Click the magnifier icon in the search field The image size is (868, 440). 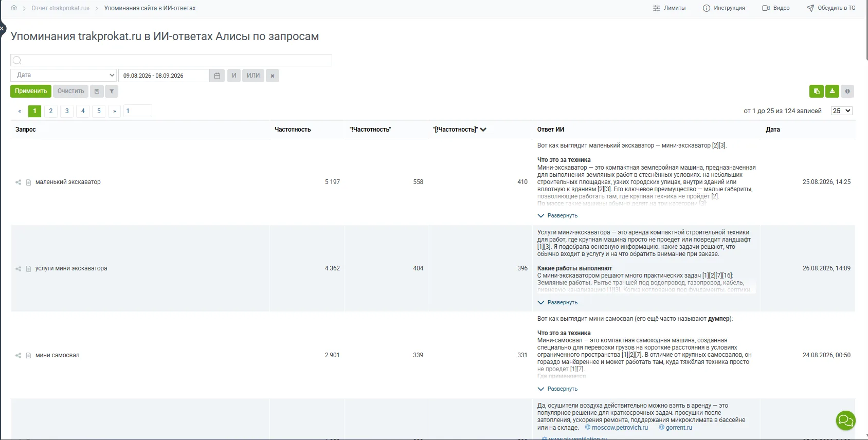click(17, 60)
